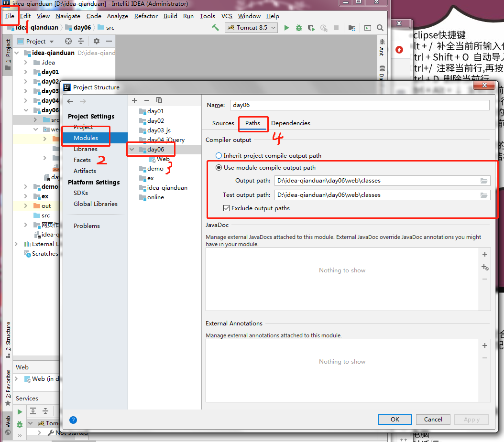Switch to the Paths tab

tap(252, 123)
